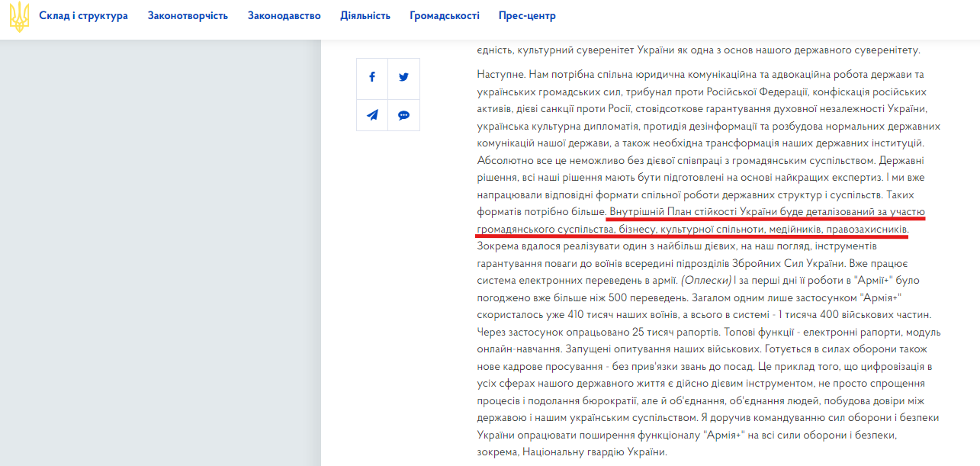Open the «Прес-центр» menu
Screen dimensions: 980x466
click(x=525, y=14)
